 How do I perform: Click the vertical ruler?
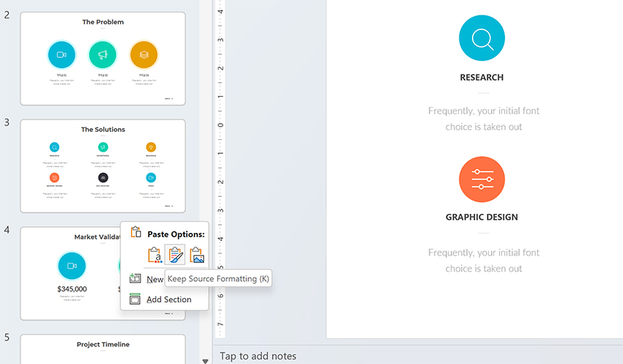click(220, 168)
